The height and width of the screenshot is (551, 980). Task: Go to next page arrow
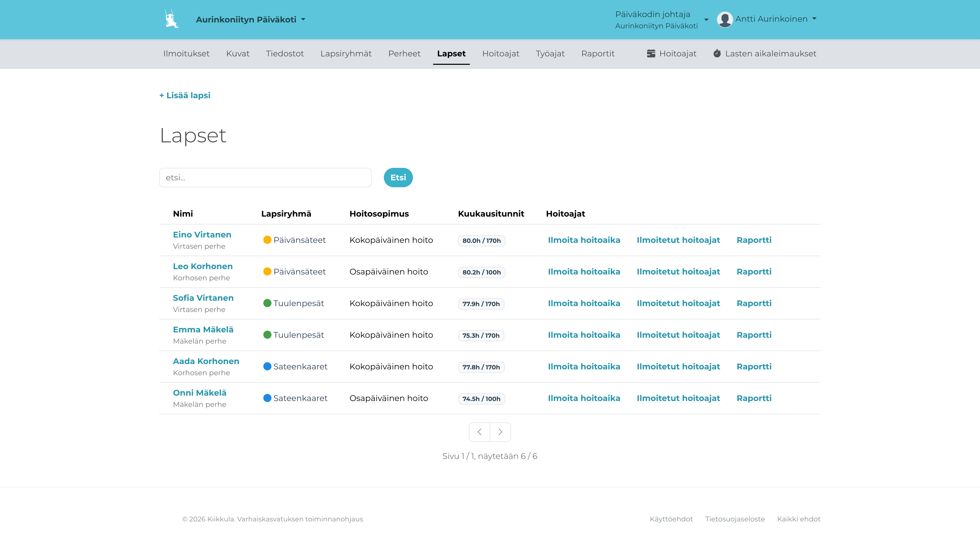(x=500, y=432)
